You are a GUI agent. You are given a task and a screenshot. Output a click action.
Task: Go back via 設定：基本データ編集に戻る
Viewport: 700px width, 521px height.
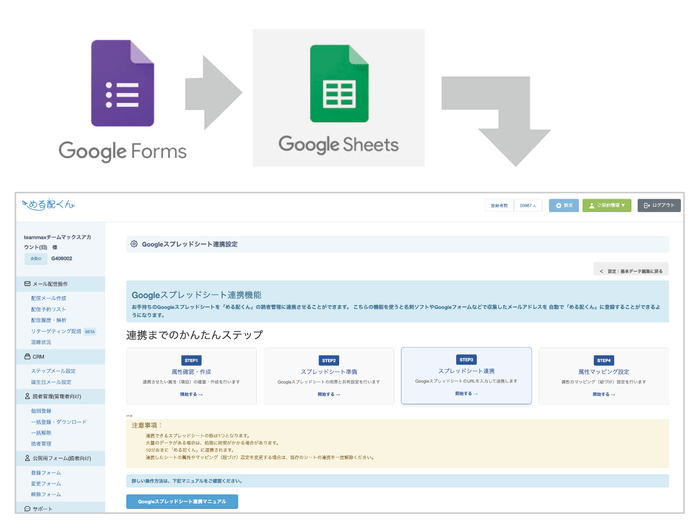[x=630, y=270]
